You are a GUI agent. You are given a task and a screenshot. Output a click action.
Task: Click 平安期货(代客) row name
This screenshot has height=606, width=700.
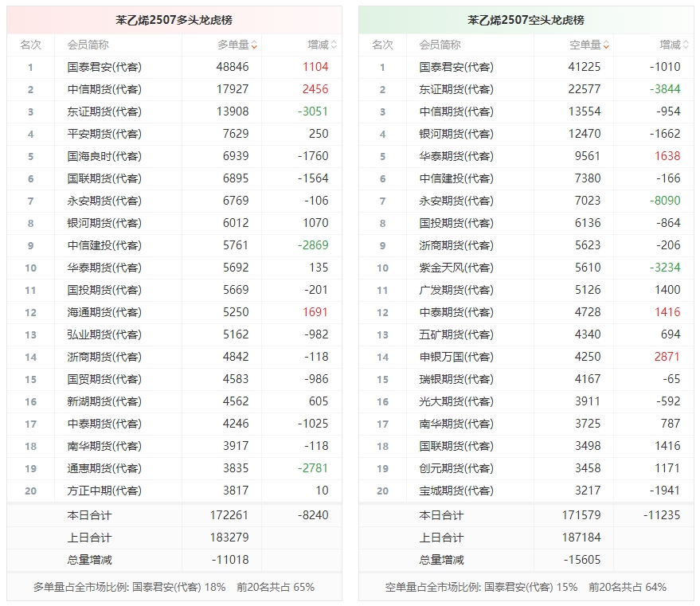104,134
